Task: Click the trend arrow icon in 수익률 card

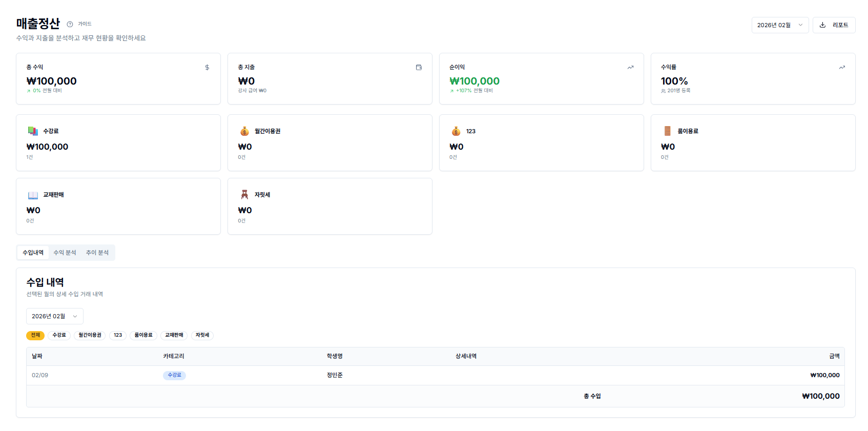Action: [x=842, y=67]
